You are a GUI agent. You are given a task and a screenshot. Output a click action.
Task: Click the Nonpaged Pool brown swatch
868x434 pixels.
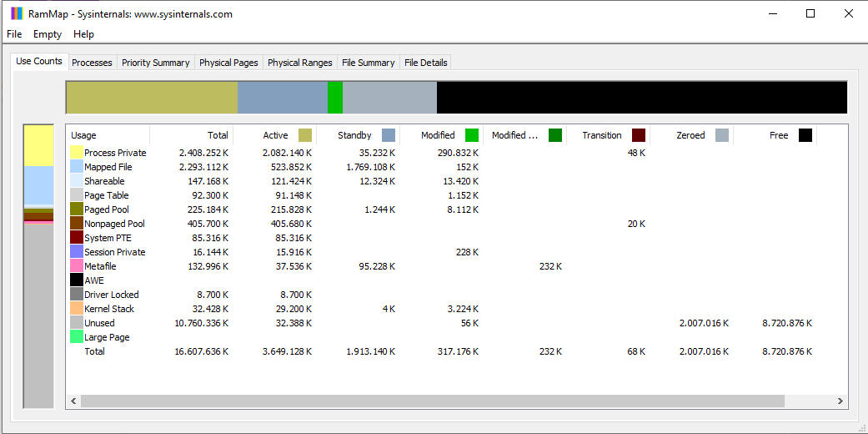(x=77, y=224)
